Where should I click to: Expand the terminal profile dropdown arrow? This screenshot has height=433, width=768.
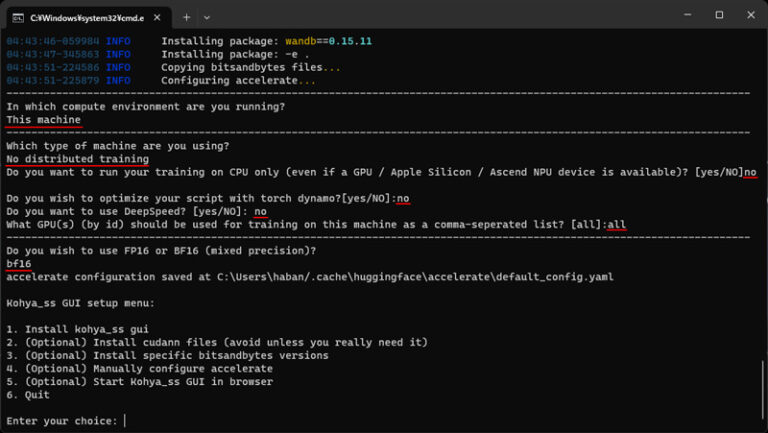(207, 16)
